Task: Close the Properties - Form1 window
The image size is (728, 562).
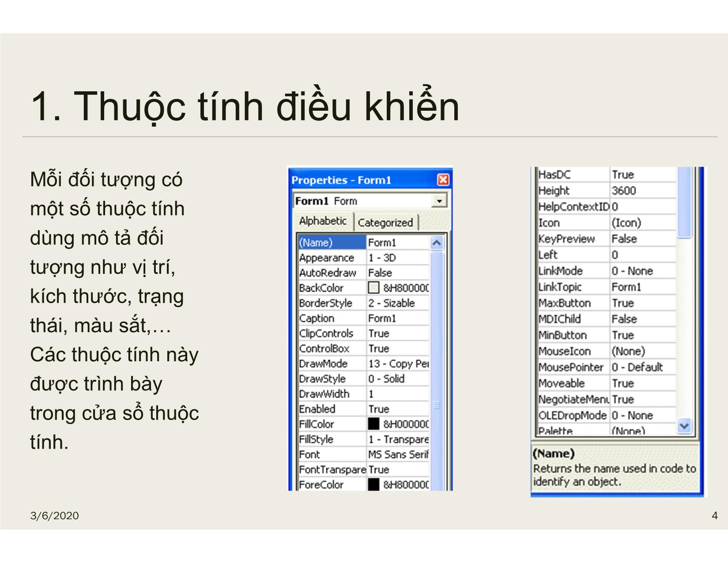Action: pyautogui.click(x=443, y=180)
